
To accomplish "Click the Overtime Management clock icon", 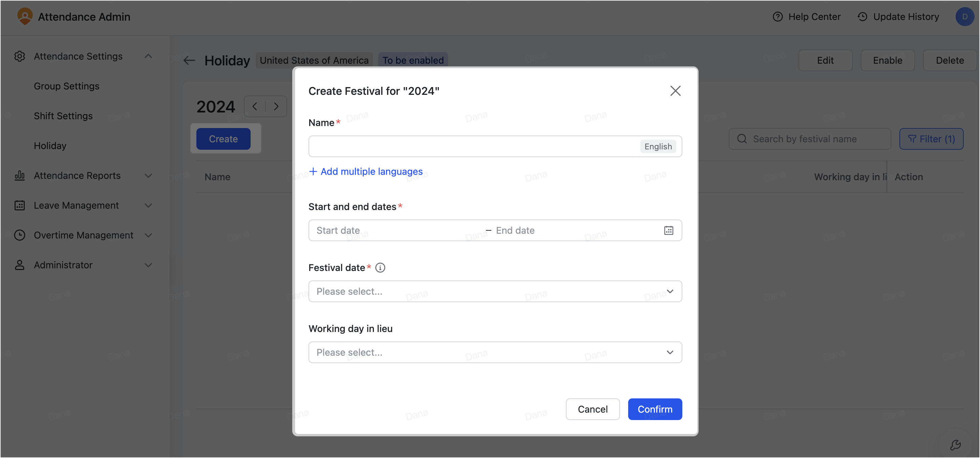I will point(19,235).
